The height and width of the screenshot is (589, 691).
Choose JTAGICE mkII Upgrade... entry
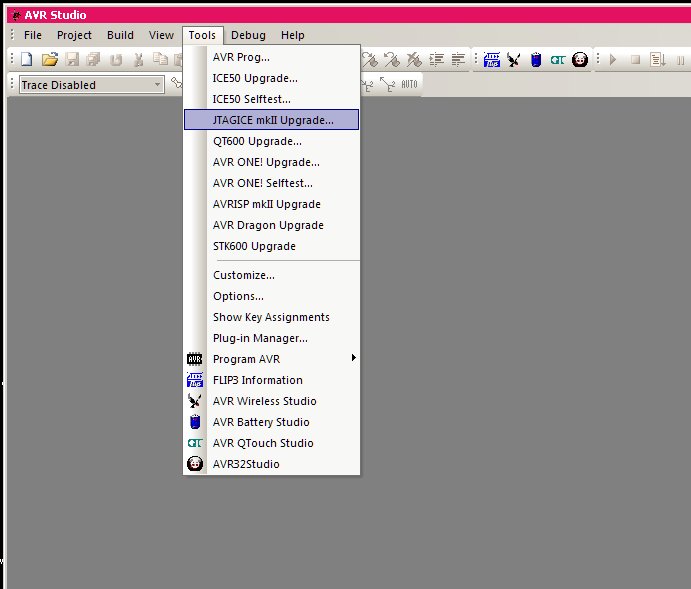click(x=271, y=120)
